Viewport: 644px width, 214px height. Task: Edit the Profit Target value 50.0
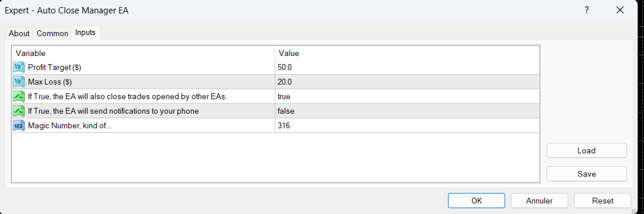[x=407, y=67]
